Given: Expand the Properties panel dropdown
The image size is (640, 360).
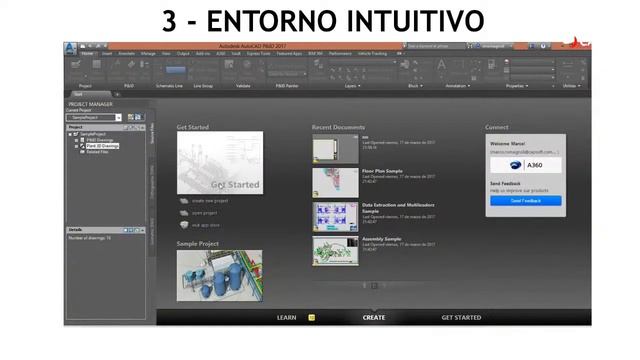Looking at the screenshot, I should pyautogui.click(x=517, y=86).
